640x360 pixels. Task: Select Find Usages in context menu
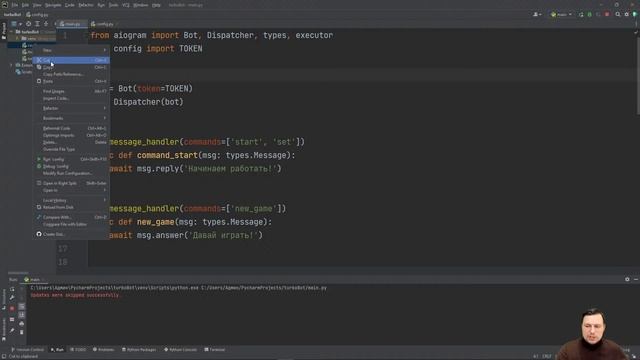point(71,91)
